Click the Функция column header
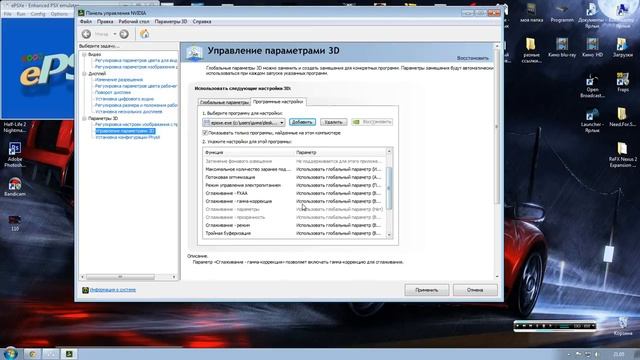The image size is (640, 360). click(x=248, y=152)
